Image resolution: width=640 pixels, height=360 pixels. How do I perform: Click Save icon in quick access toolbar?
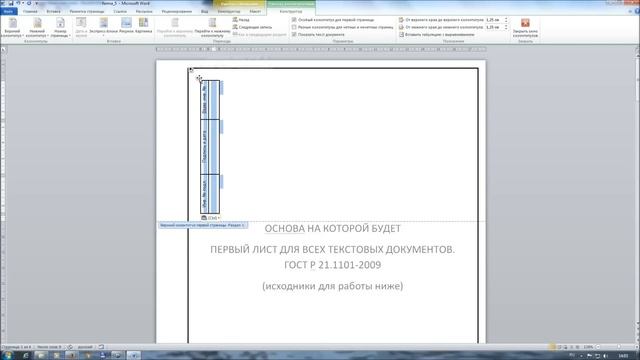11,3
